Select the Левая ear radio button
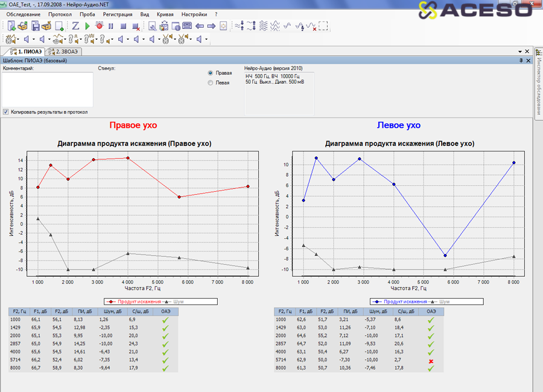Image resolution: width=543 pixels, height=392 pixels. 210,83
